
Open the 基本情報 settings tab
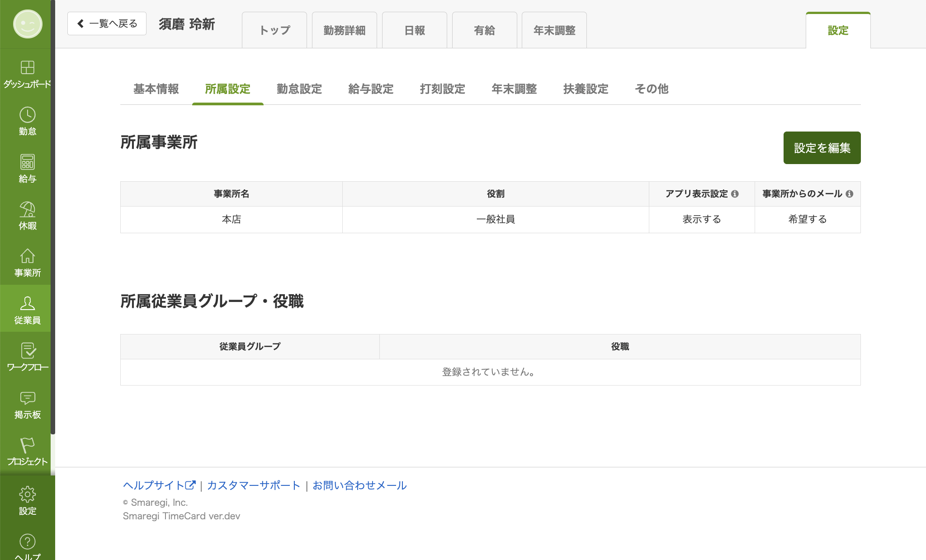[156, 89]
